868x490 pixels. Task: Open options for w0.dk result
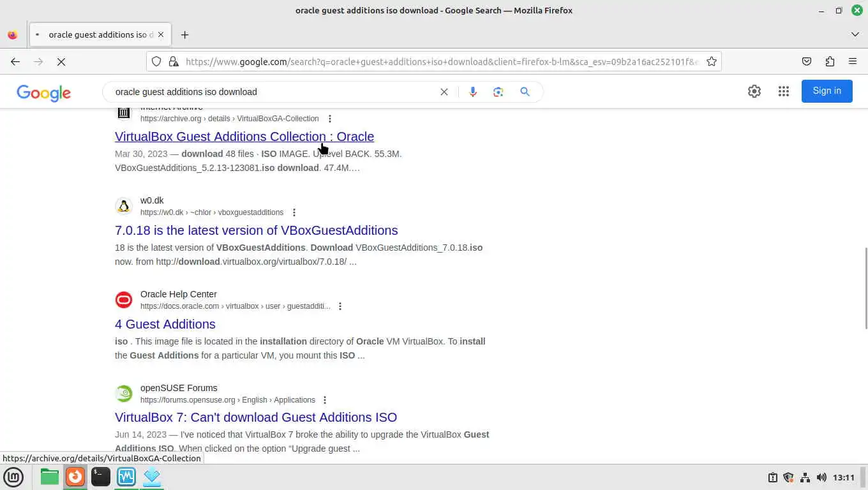(x=294, y=212)
